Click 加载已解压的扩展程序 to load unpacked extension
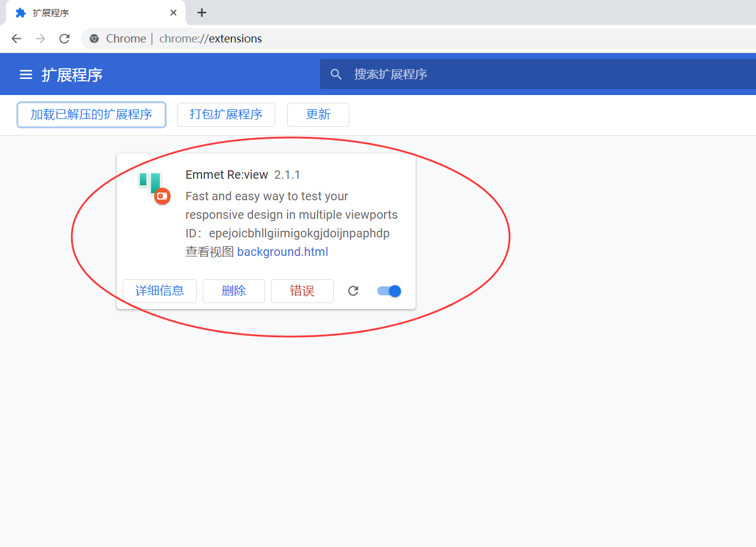Screen dimensions: 756x547 click(91, 114)
